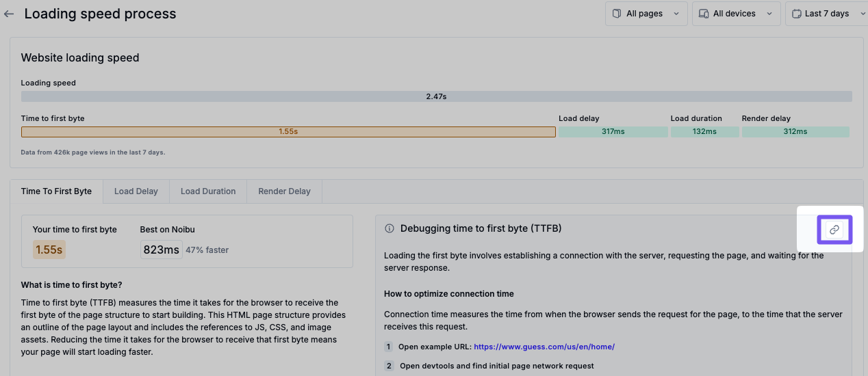The height and width of the screenshot is (376, 868).
Task: Open the guess.com example URL link
Action: pos(544,347)
